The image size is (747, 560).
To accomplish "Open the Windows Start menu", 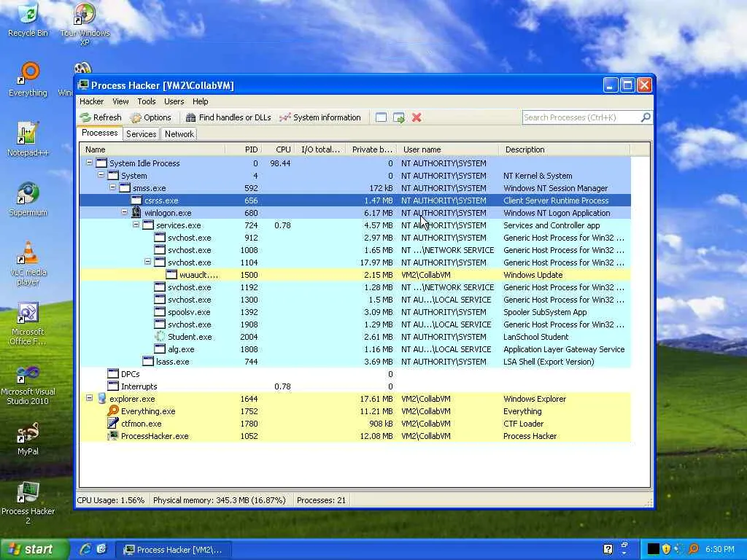I will (x=34, y=550).
